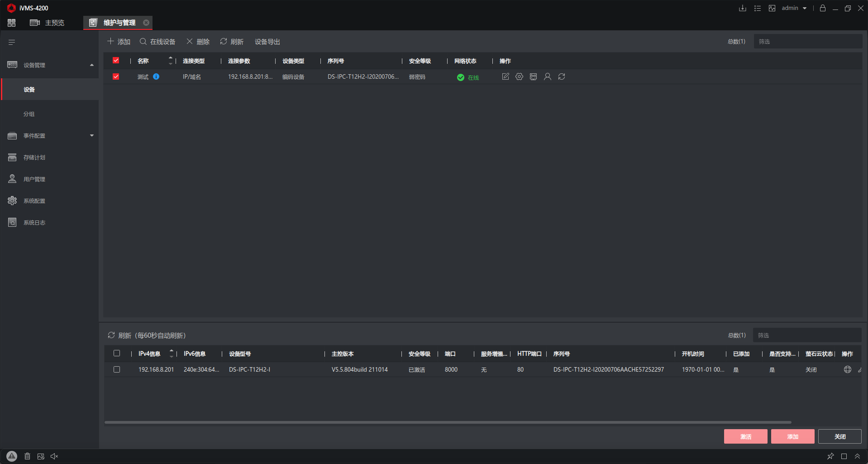868x464 pixels.
Task: Click the pin icon at bottom right
Action: [x=830, y=456]
